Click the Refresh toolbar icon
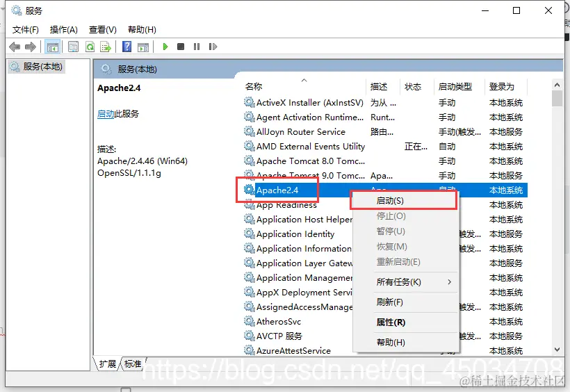 click(90, 47)
